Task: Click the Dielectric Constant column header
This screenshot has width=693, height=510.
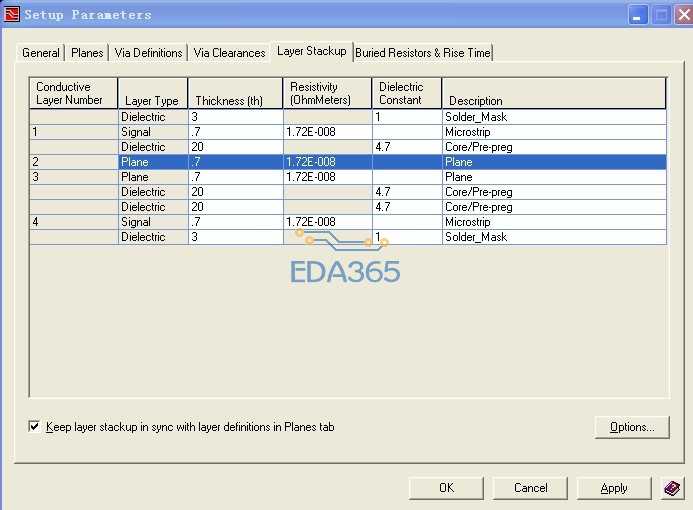Action: [407, 93]
